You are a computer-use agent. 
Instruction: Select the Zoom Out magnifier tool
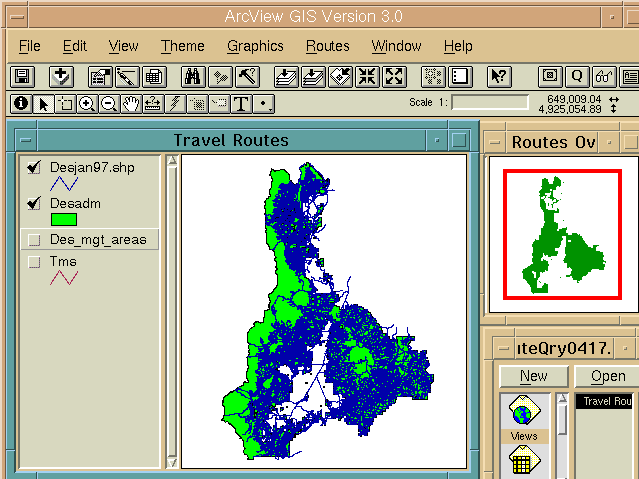(x=109, y=104)
